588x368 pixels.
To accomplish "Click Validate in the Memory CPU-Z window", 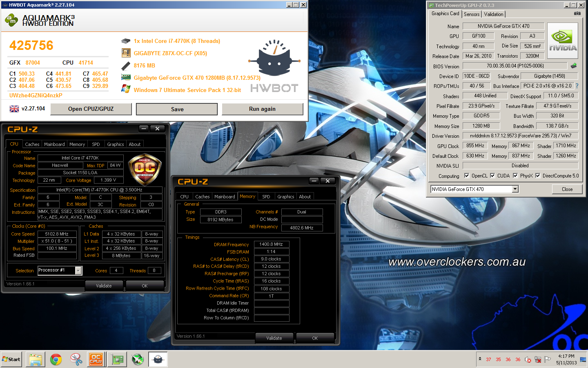I will pos(274,338).
